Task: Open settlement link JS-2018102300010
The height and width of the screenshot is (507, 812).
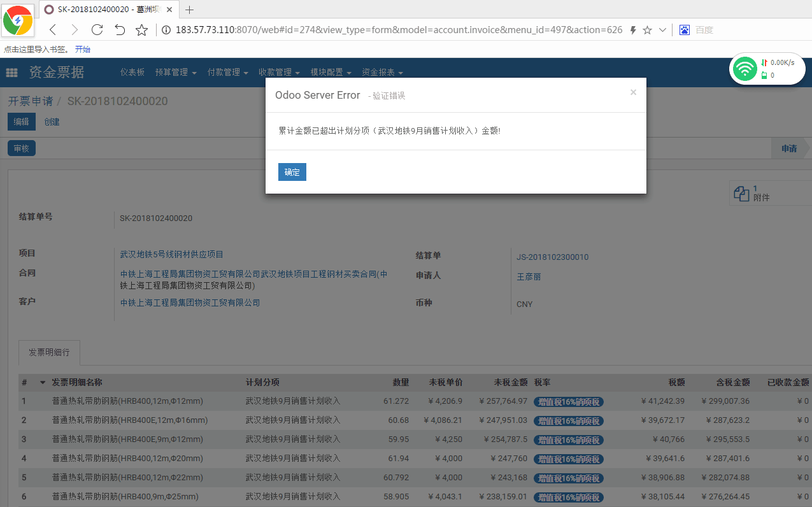Action: [552, 257]
